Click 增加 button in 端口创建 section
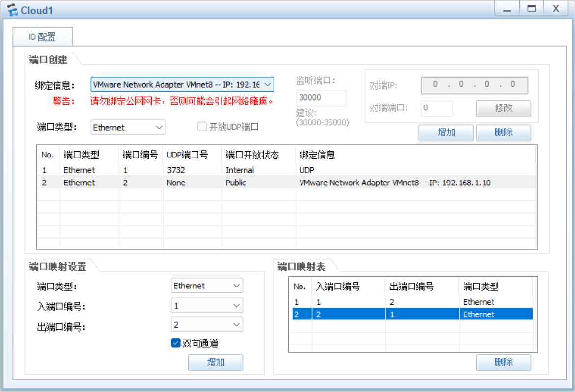The height and width of the screenshot is (392, 575). (446, 132)
